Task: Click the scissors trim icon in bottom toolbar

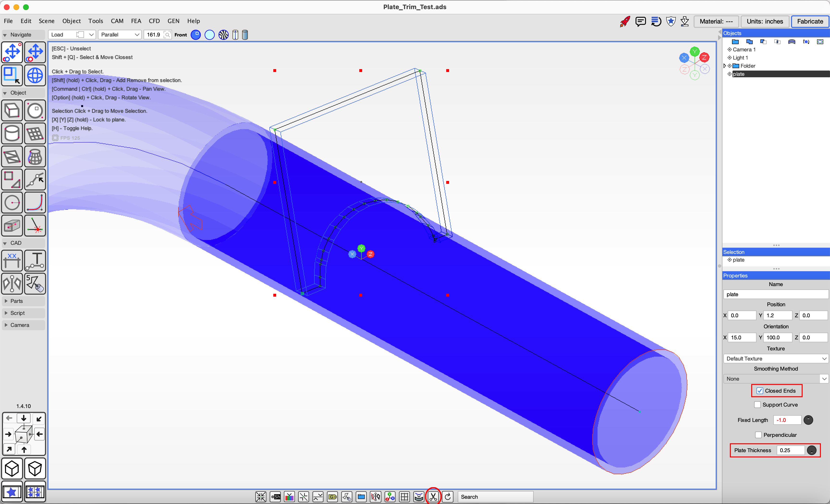Action: click(x=433, y=497)
